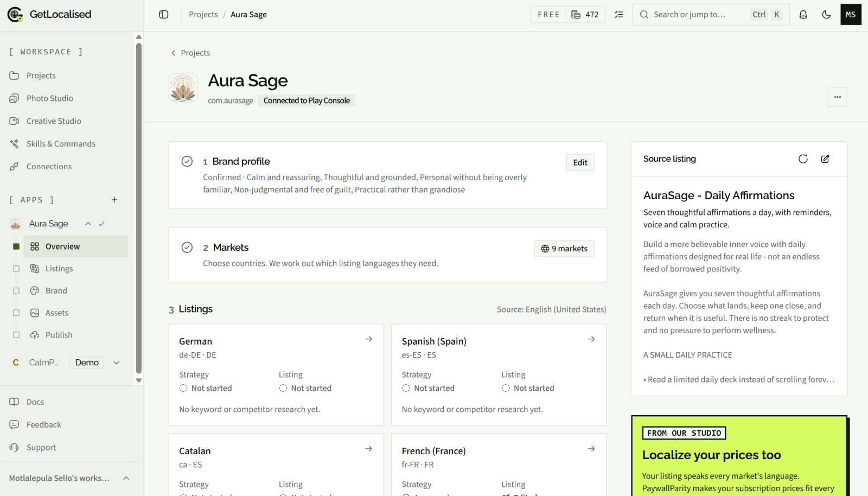Go back to Projects link
Image resolution: width=868 pixels, height=496 pixels.
coord(190,53)
